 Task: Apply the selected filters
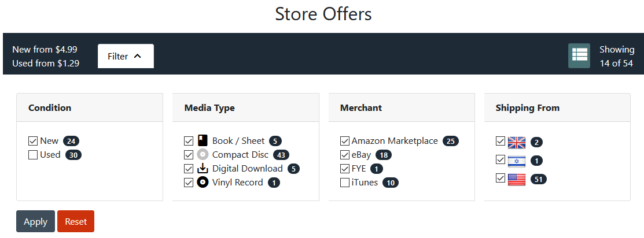coord(35,222)
